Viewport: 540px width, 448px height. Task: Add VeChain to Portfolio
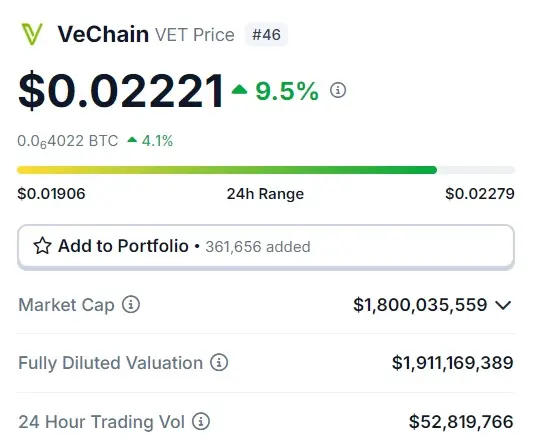coord(266,247)
